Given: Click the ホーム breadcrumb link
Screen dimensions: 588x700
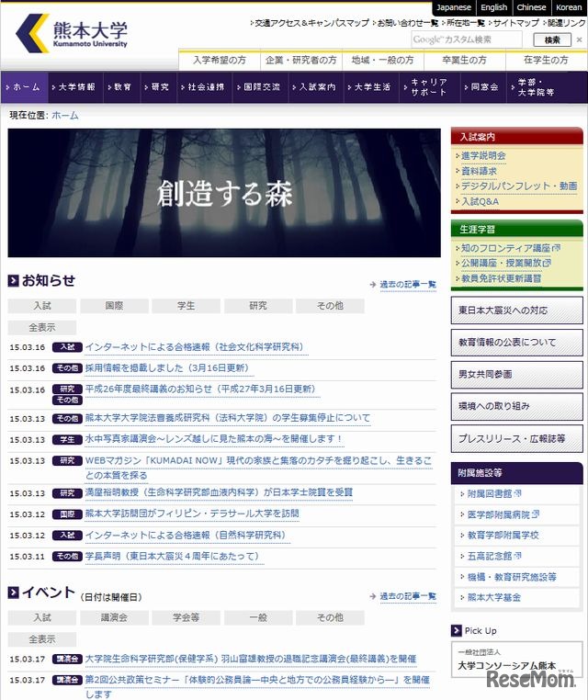Looking at the screenshot, I should tap(65, 115).
